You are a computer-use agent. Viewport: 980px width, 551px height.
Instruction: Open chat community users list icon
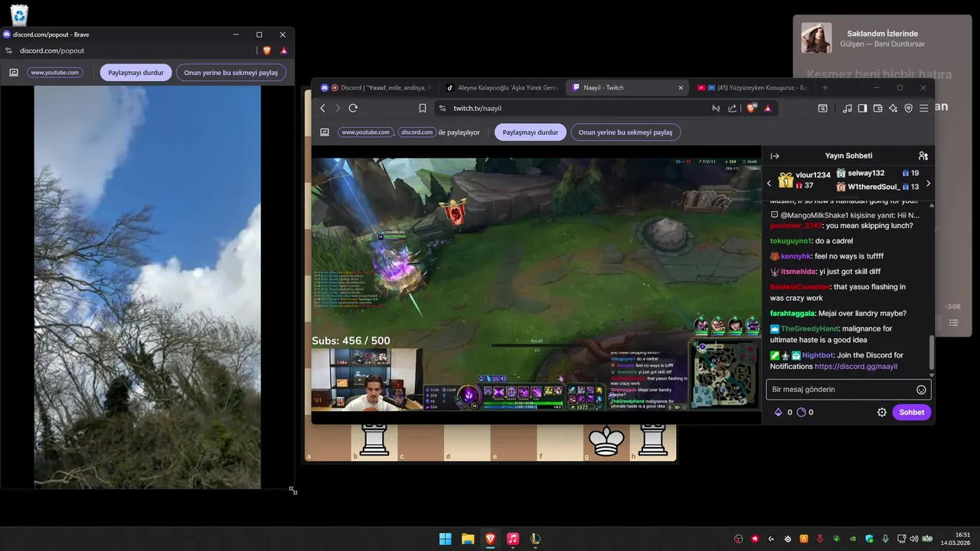923,156
